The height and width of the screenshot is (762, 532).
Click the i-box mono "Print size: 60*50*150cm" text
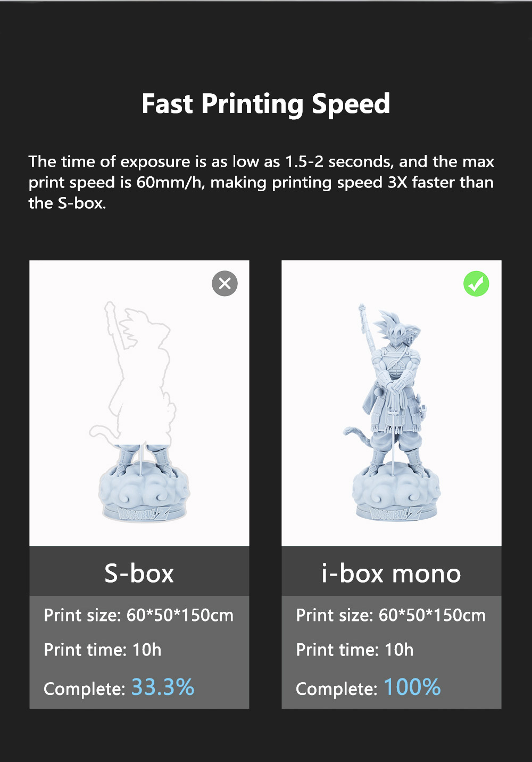390,616
